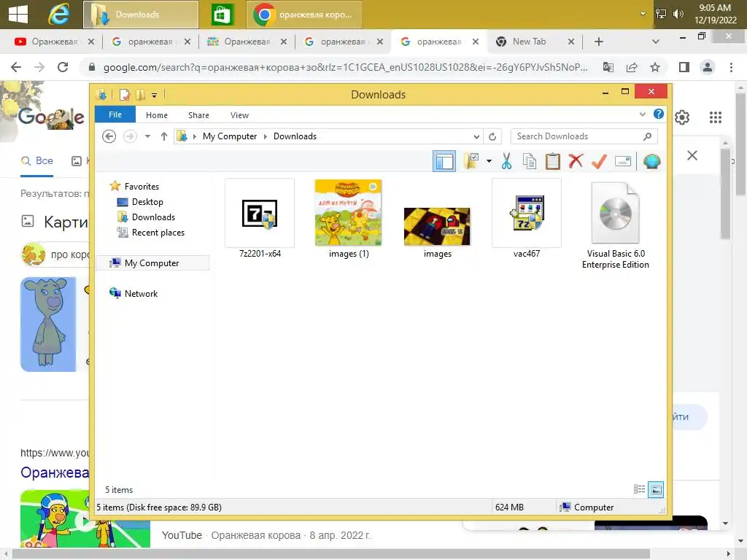Share this page icon in Chrome
The height and width of the screenshot is (560, 747).
tap(632, 67)
